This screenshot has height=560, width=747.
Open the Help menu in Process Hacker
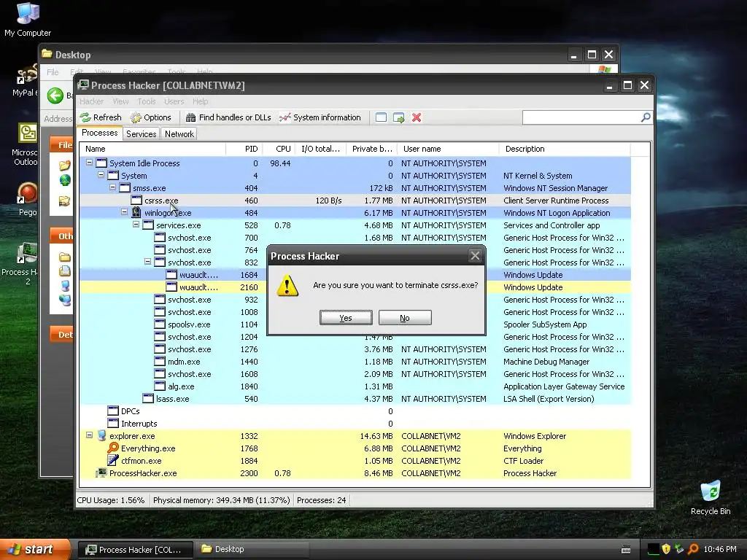tap(200, 101)
